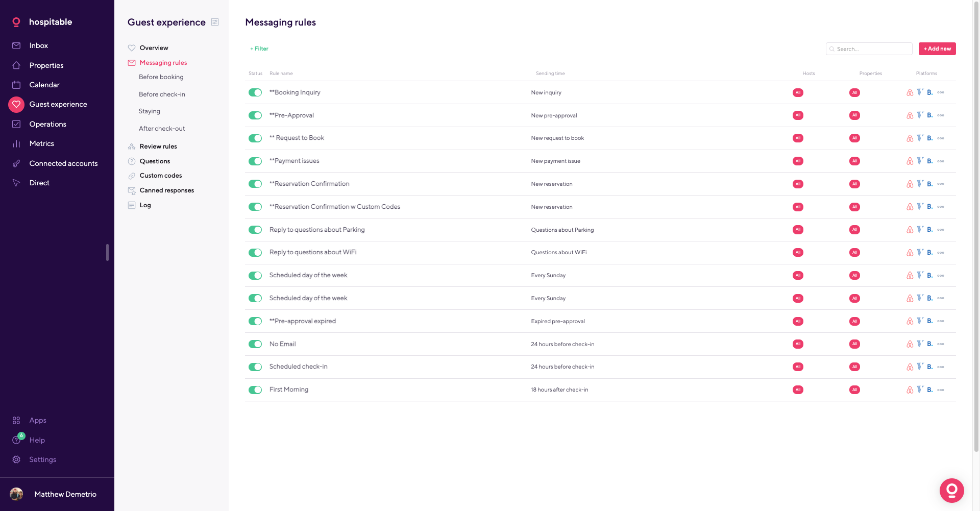Disable the Booking Inquiry rule toggle
The width and height of the screenshot is (980, 511).
click(255, 92)
